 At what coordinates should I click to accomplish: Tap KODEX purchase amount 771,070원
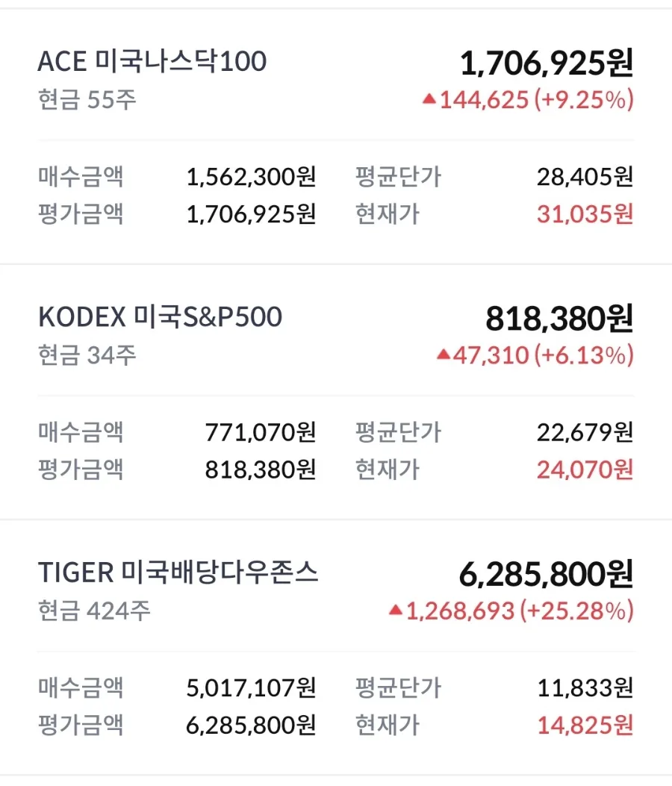click(261, 433)
